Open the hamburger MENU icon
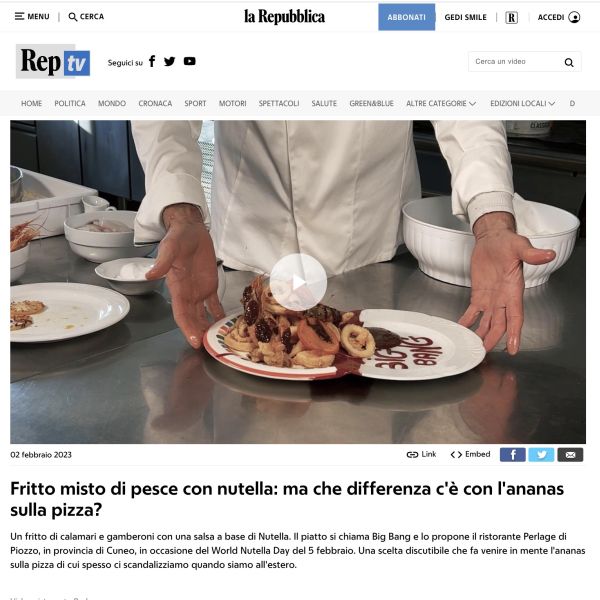Viewport: 600px width, 600px height. [19, 16]
